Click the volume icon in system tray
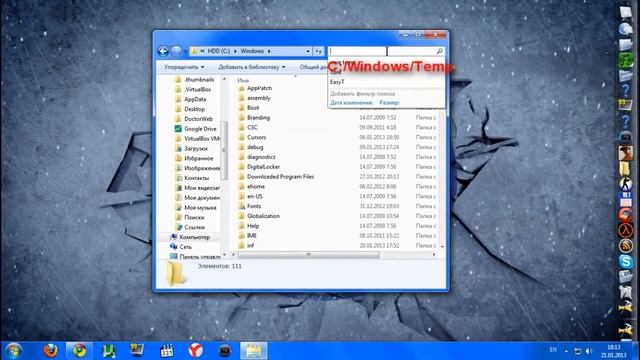The image size is (640, 360). (589, 351)
